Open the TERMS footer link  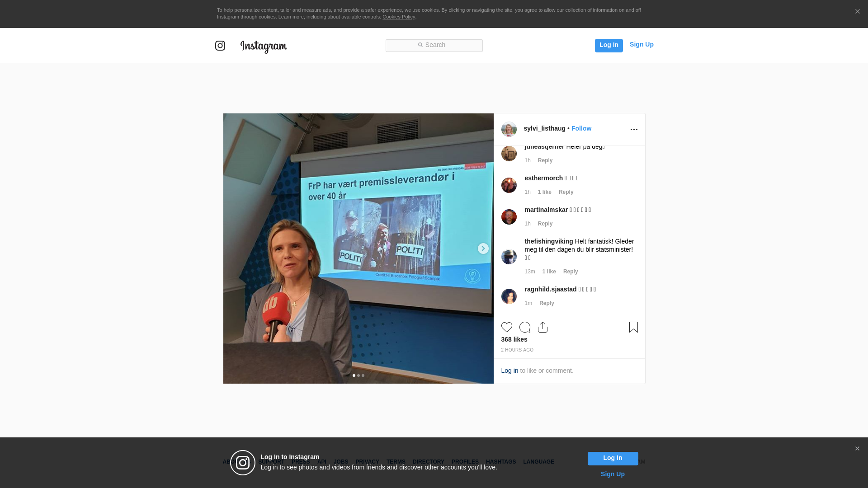point(396,462)
